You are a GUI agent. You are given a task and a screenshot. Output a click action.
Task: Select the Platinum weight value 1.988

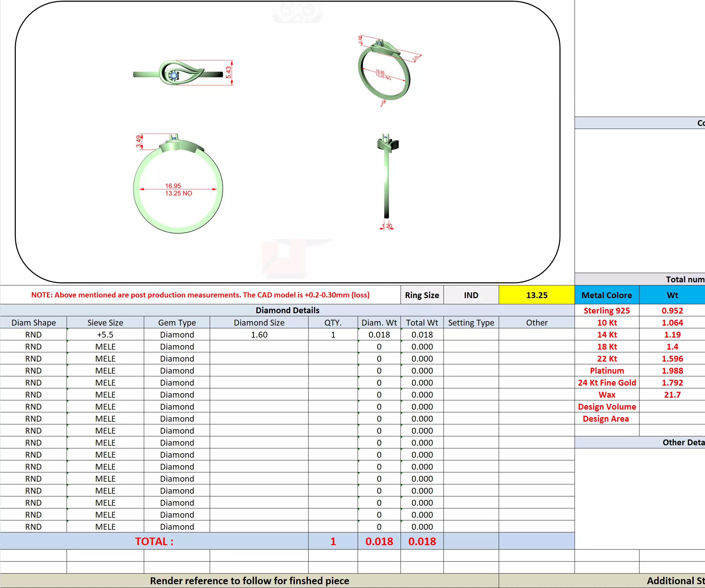tap(672, 371)
